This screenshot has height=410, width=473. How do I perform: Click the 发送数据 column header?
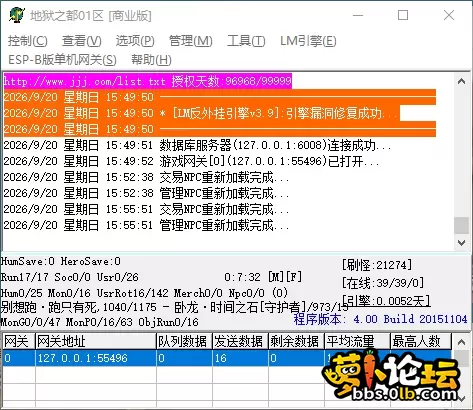pos(240,341)
